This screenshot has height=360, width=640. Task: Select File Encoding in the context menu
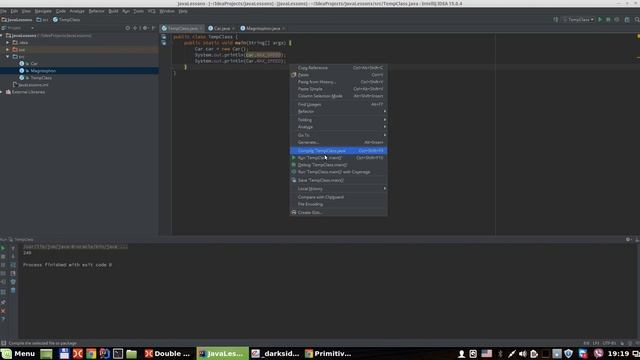[338, 204]
